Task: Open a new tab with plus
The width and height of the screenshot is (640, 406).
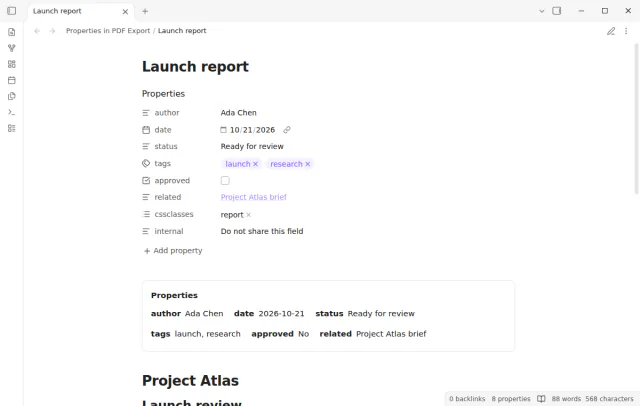Action: 145,11
